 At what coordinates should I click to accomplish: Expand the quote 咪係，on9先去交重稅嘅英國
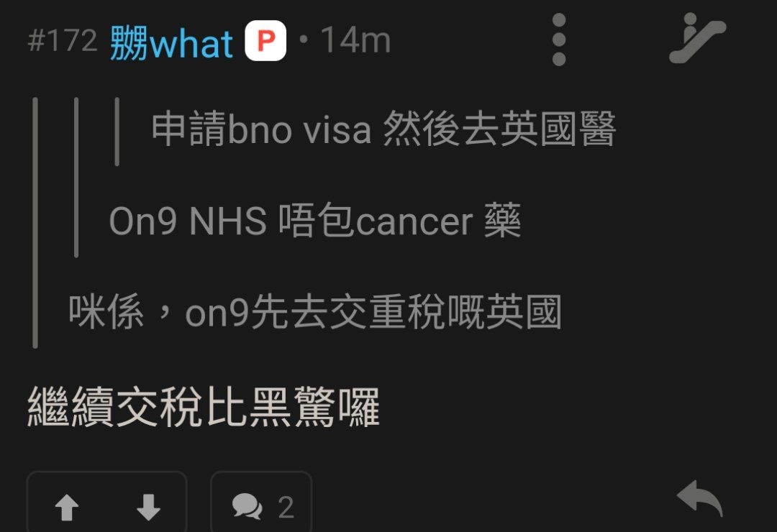coord(315,311)
